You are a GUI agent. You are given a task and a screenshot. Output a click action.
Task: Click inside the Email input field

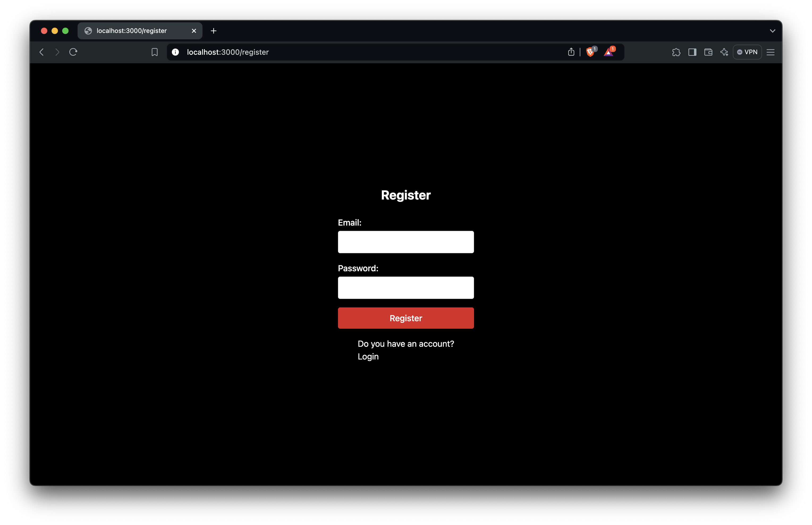coord(406,242)
